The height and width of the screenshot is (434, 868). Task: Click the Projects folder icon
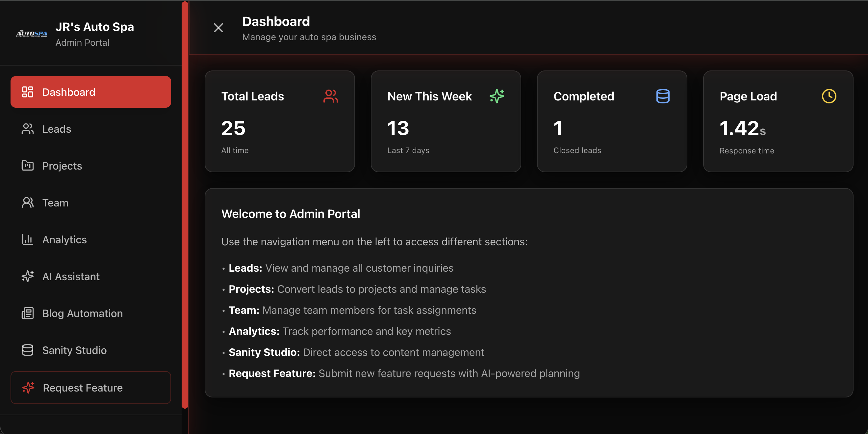[x=27, y=166]
